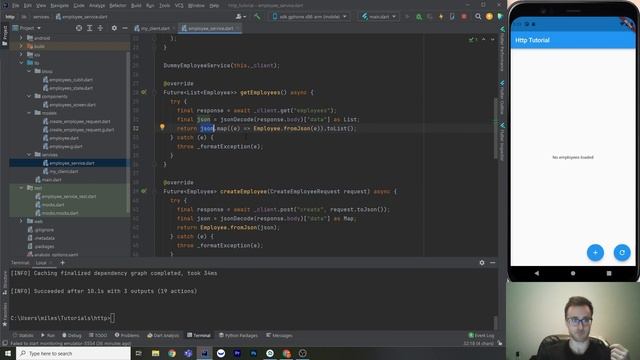Open the Python Packages tool window
This screenshot has width=640, height=360.
tap(238, 336)
